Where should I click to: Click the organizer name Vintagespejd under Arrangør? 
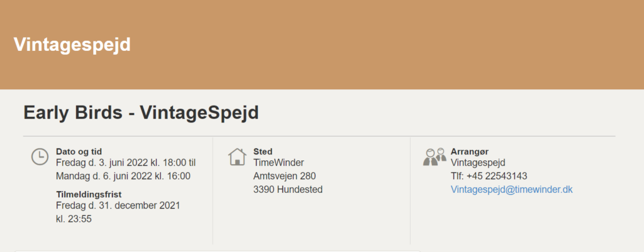(478, 163)
